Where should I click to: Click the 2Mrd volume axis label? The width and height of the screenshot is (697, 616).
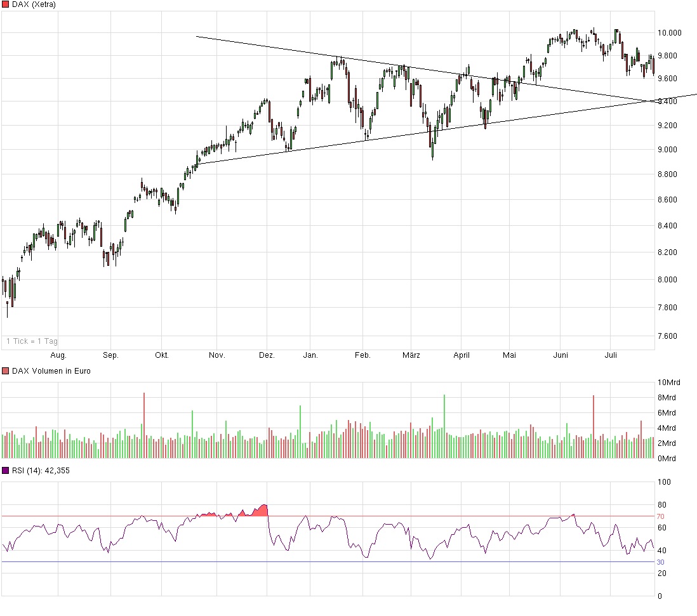click(x=667, y=443)
